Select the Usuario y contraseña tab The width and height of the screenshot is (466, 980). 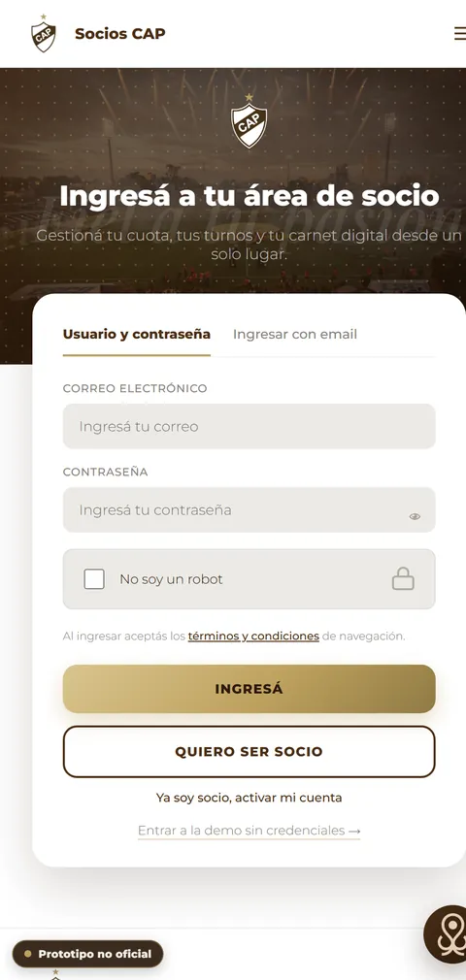[x=136, y=335]
